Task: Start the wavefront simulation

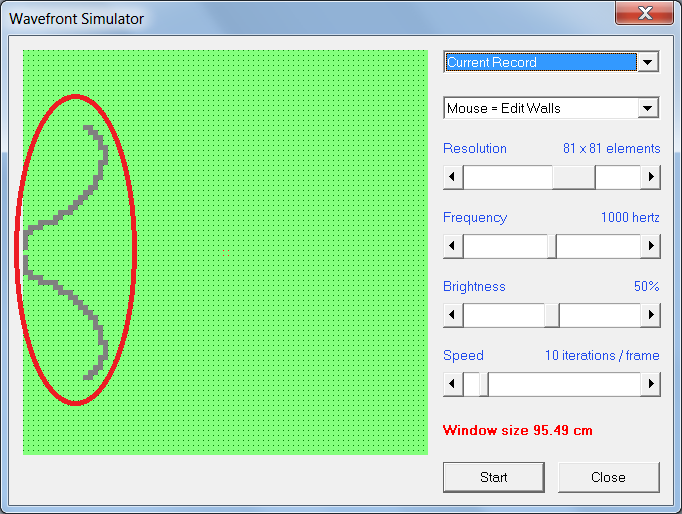Action: tap(494, 477)
